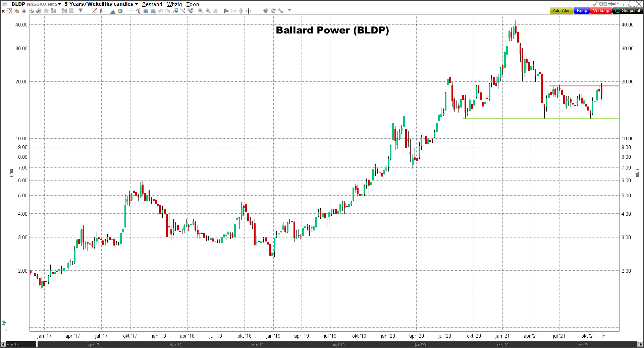This screenshot has width=644, height=348.
Task: Click the red X remove icon in toolbar
Action: point(3,11)
